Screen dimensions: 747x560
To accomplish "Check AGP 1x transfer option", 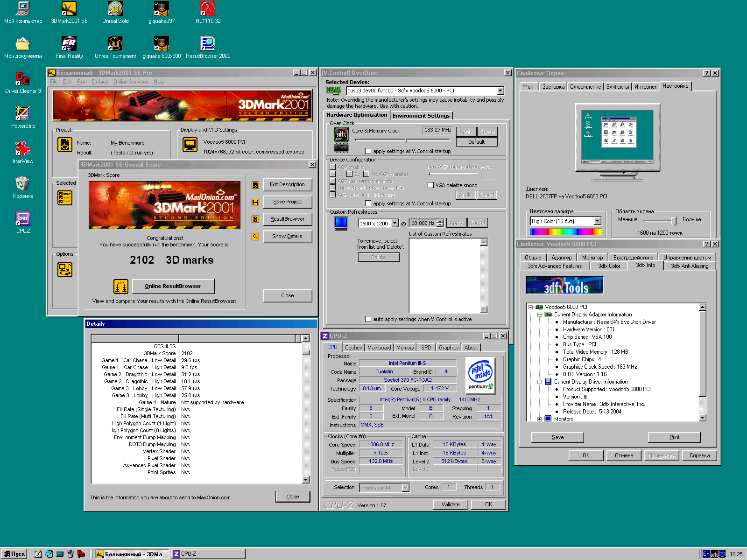I will click(x=332, y=174).
